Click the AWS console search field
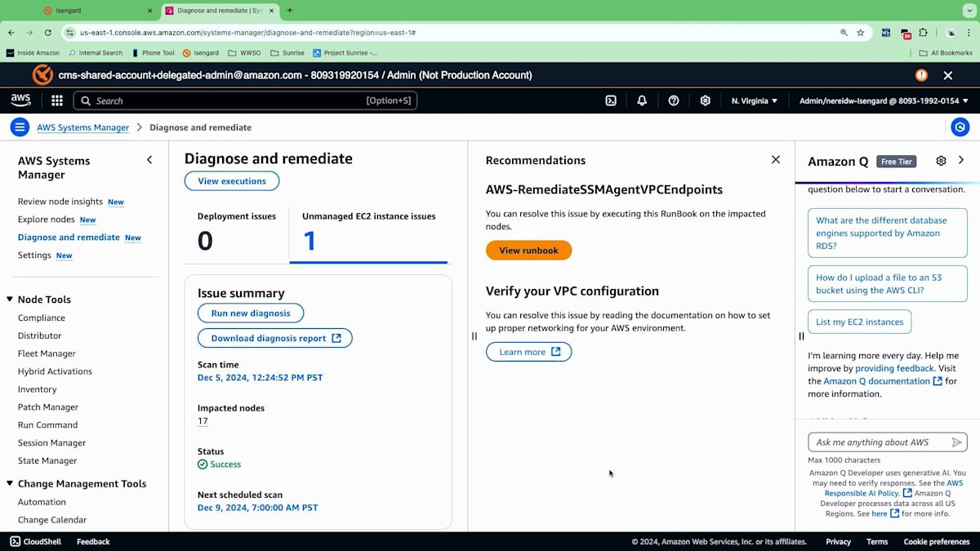The height and width of the screenshot is (551, 980). coord(245,100)
